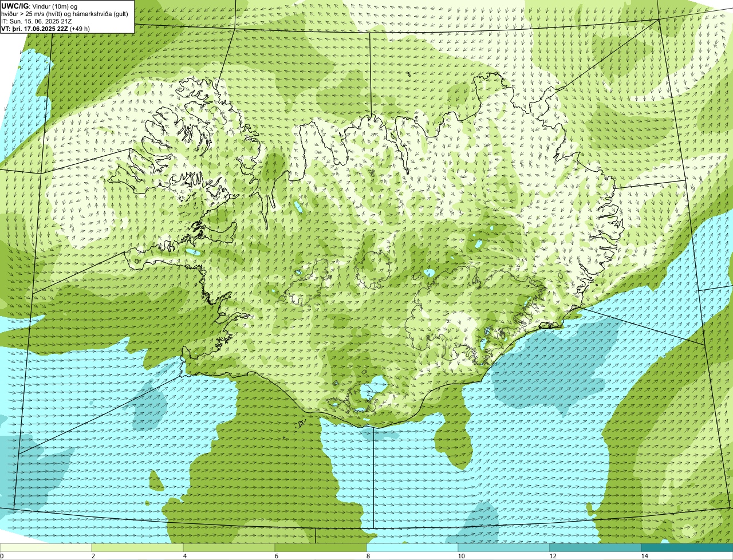The width and height of the screenshot is (733, 560).
Task: Select the 'VT: þri. 17.06.2025 22Z (+49 h)' line
Action: point(46,28)
